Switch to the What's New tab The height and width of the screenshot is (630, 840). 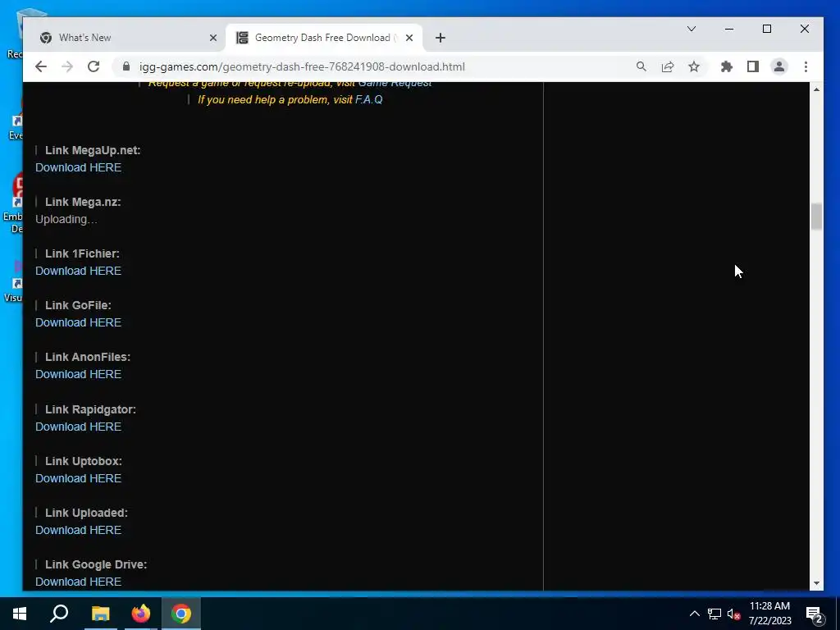(129, 38)
